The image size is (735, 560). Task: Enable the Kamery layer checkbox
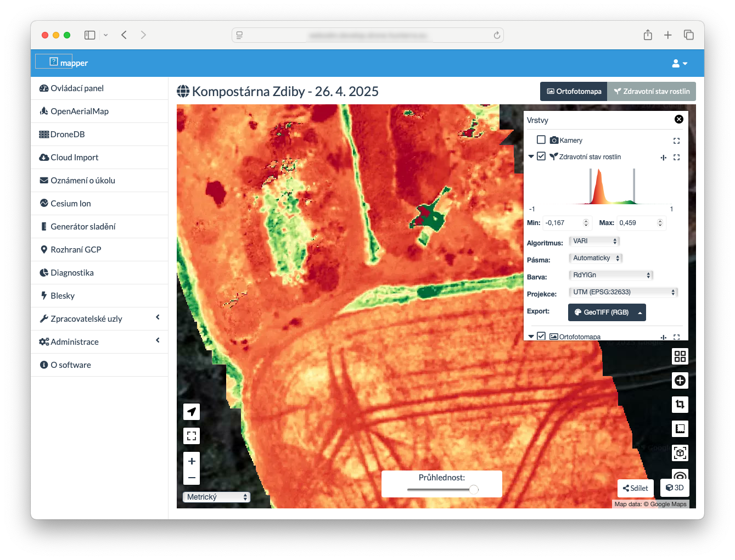click(x=541, y=140)
